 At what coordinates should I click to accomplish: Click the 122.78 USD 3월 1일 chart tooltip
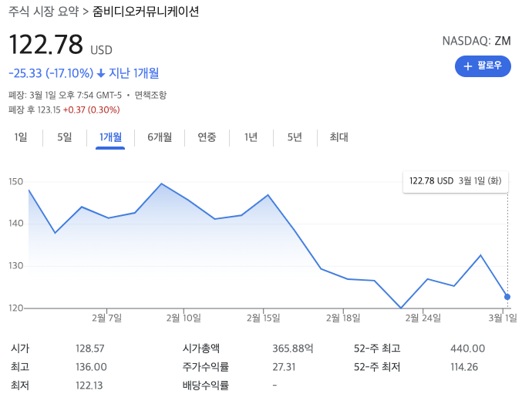[x=456, y=181]
